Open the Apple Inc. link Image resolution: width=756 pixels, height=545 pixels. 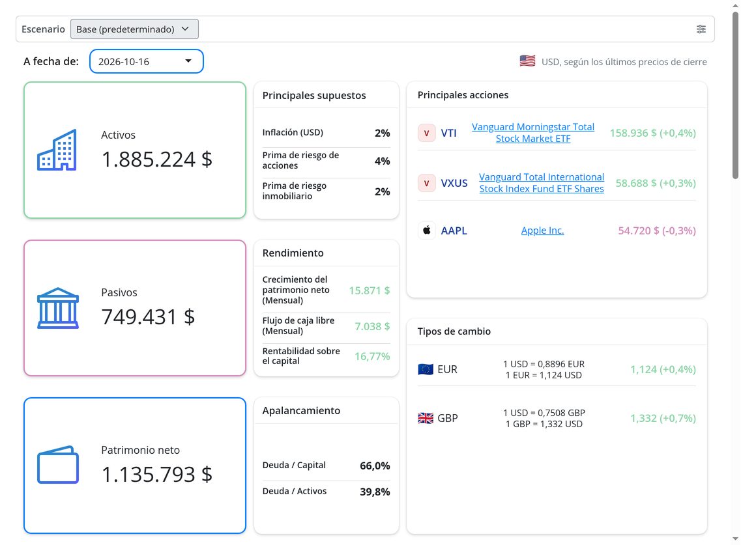(542, 231)
